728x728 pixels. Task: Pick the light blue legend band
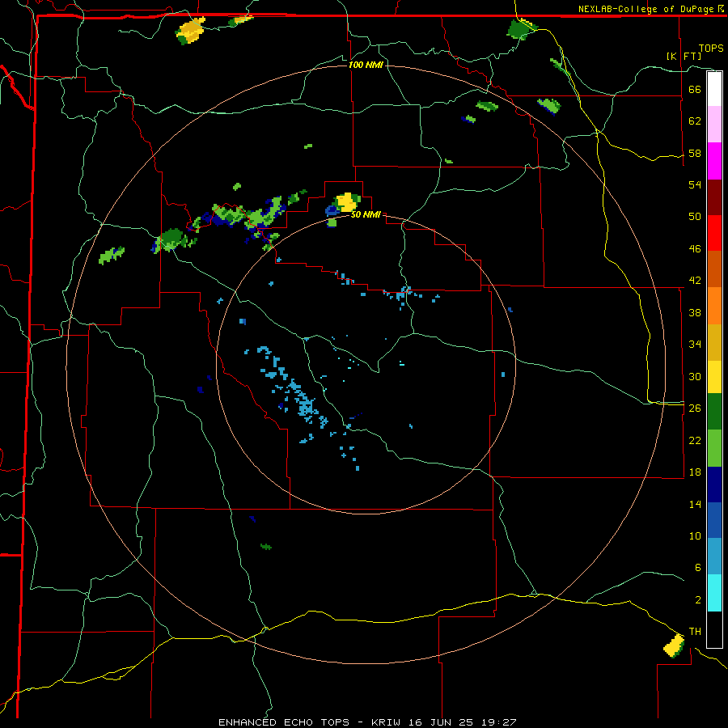coord(714,557)
